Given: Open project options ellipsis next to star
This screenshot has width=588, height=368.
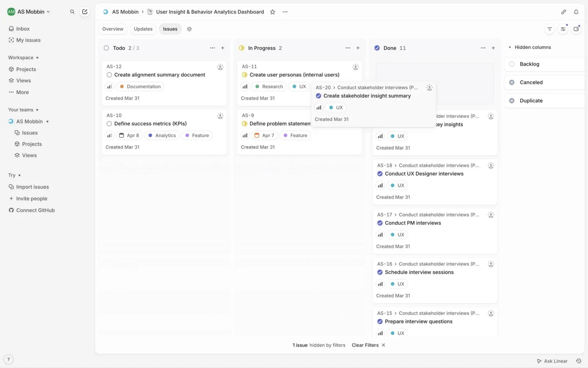Looking at the screenshot, I should 285,12.
